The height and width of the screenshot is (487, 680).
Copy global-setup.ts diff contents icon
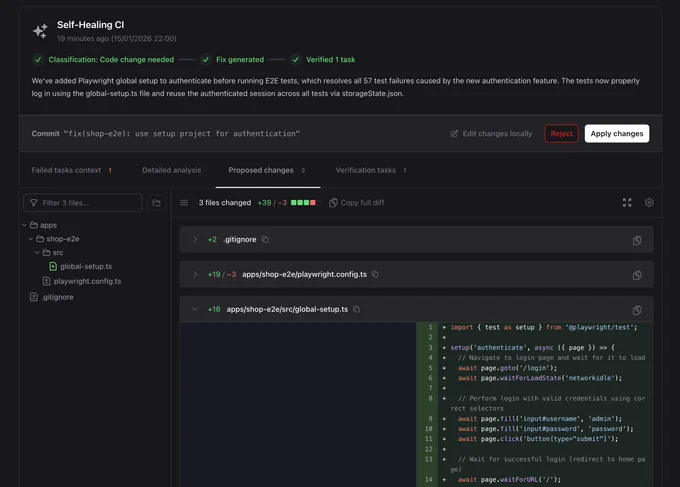[x=637, y=310]
